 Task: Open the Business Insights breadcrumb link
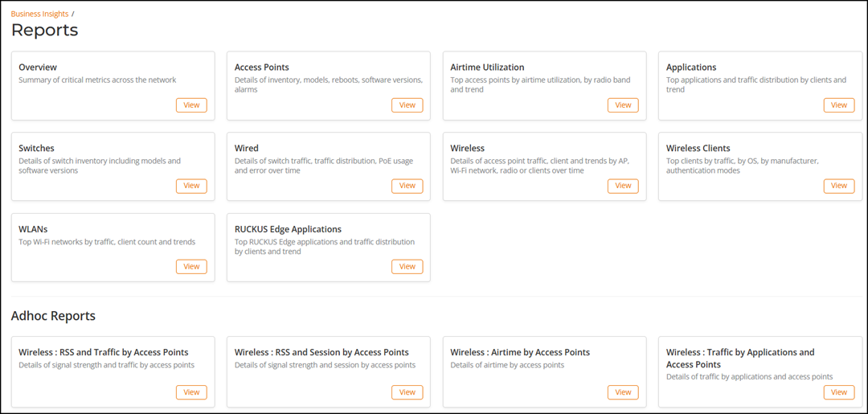click(39, 14)
